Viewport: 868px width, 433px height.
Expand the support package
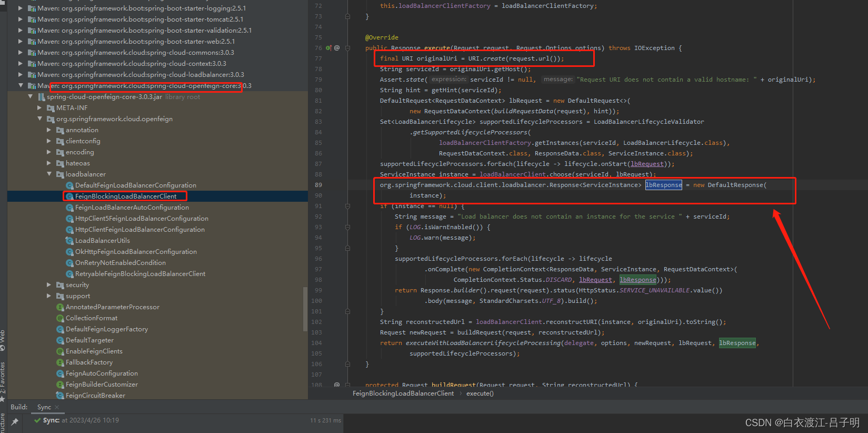coord(49,296)
